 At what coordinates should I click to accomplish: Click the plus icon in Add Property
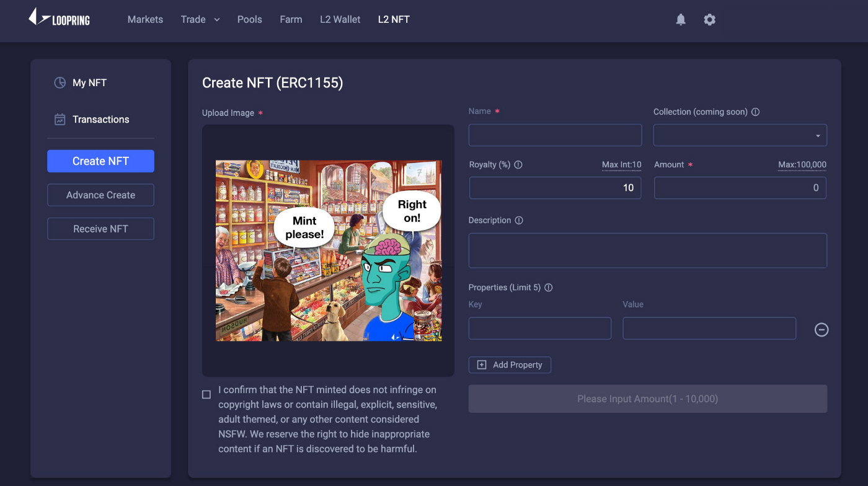pos(482,365)
